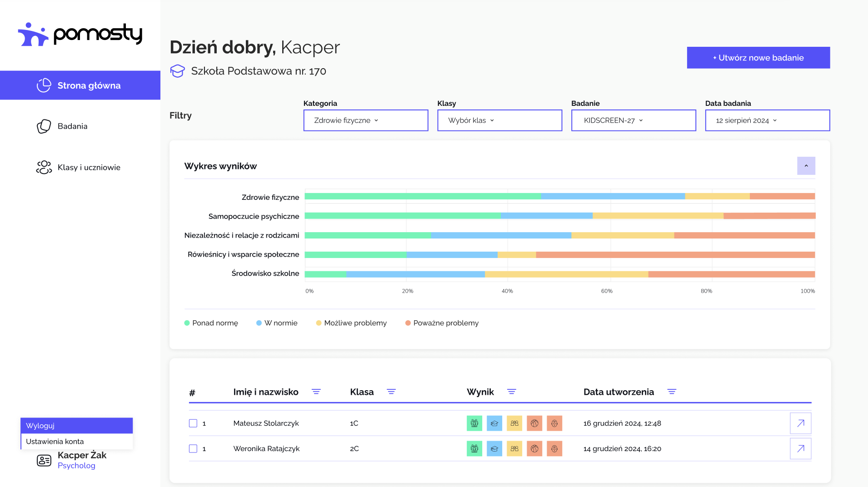The width and height of the screenshot is (868, 487).
Task: Click the filter icon next to Wynik
Action: 511,392
